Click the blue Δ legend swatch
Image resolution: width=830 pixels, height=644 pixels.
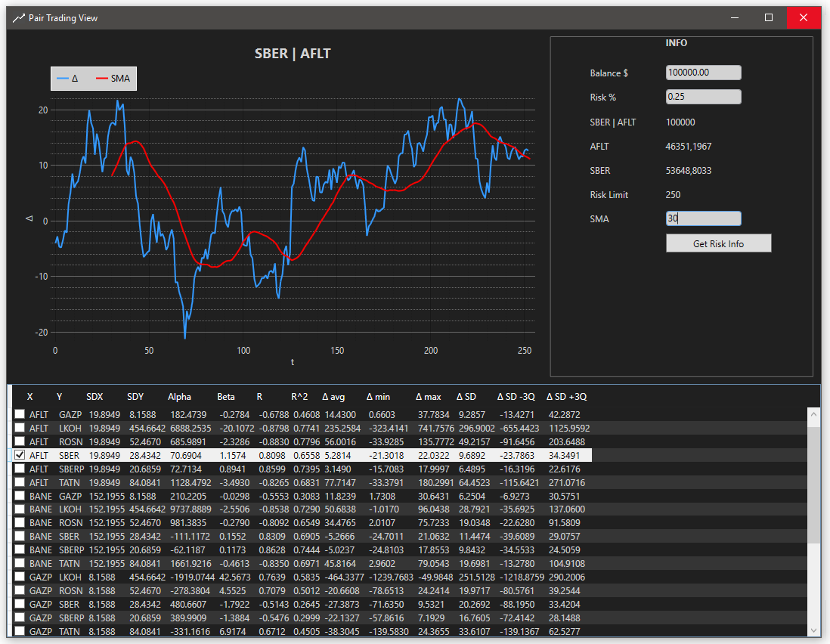[x=63, y=79]
